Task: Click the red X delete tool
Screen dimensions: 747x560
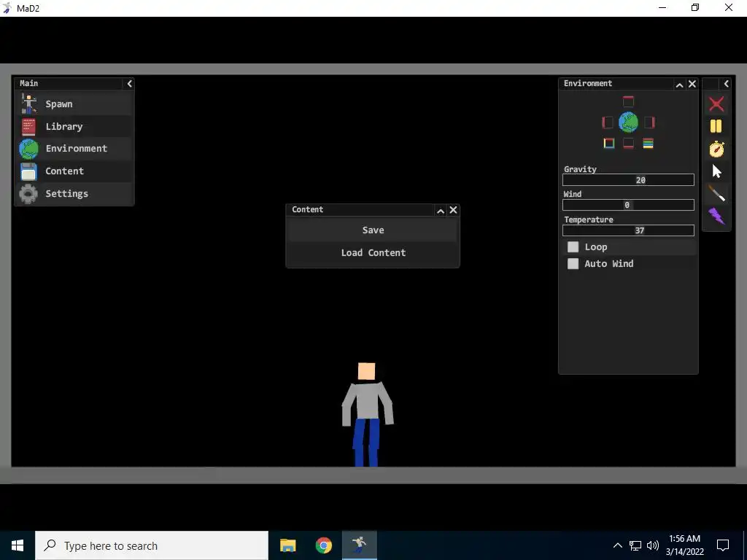Action: pyautogui.click(x=716, y=104)
